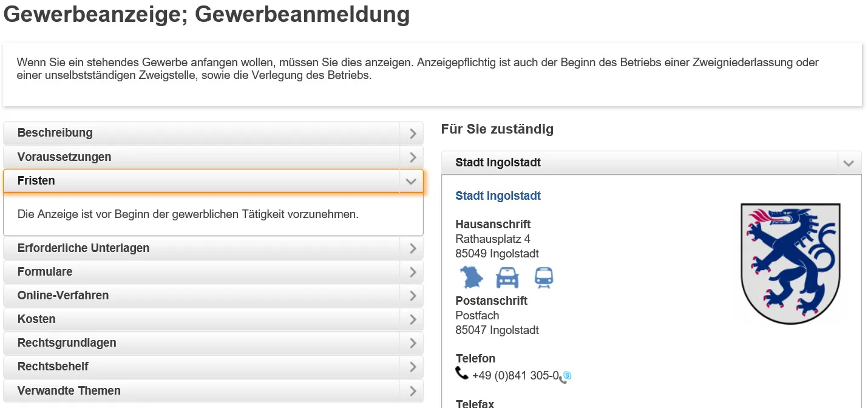
Task: Click chevron arrow on Kosten row
Action: click(x=412, y=319)
